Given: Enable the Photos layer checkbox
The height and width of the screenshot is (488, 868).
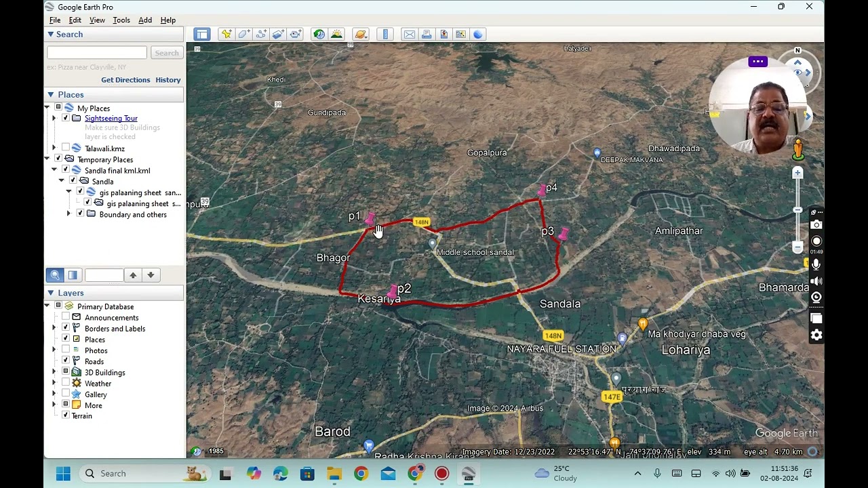Looking at the screenshot, I should point(66,350).
